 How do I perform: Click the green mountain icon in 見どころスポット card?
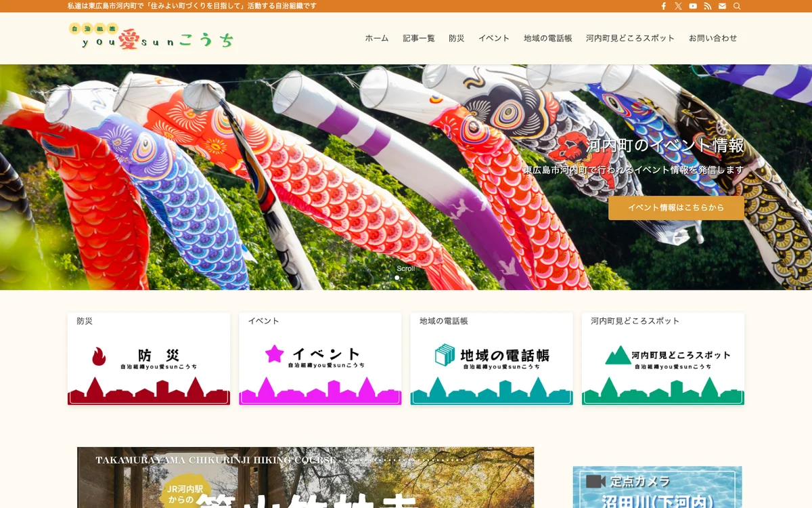(x=617, y=355)
